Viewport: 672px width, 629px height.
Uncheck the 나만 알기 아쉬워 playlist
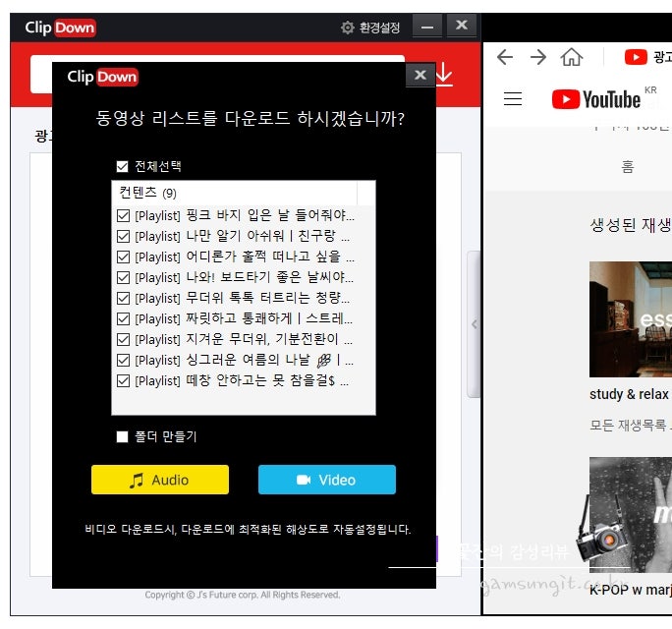click(x=123, y=236)
